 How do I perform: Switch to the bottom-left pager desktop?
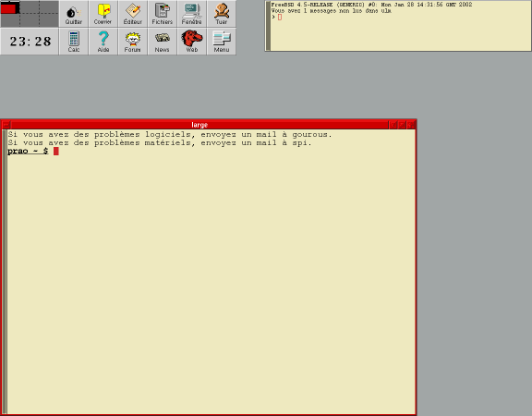click(x=10, y=19)
